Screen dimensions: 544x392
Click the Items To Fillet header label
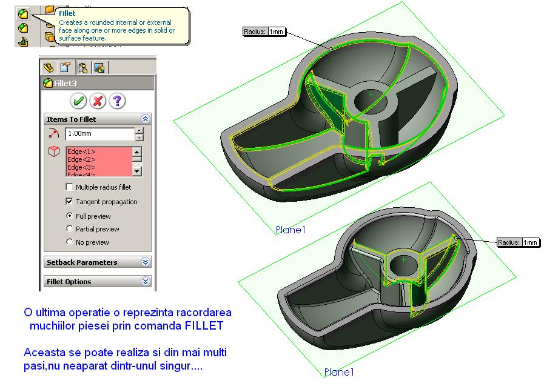click(x=72, y=119)
